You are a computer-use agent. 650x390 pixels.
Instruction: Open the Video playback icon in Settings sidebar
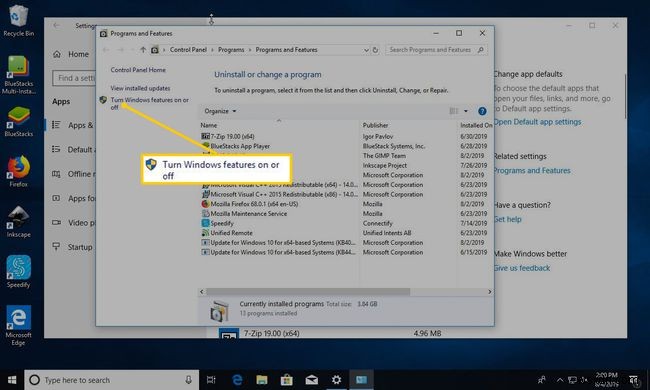[x=56, y=223]
